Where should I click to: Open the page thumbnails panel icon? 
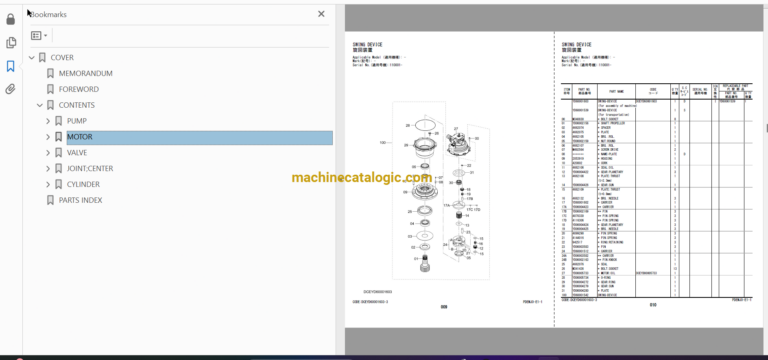point(10,43)
